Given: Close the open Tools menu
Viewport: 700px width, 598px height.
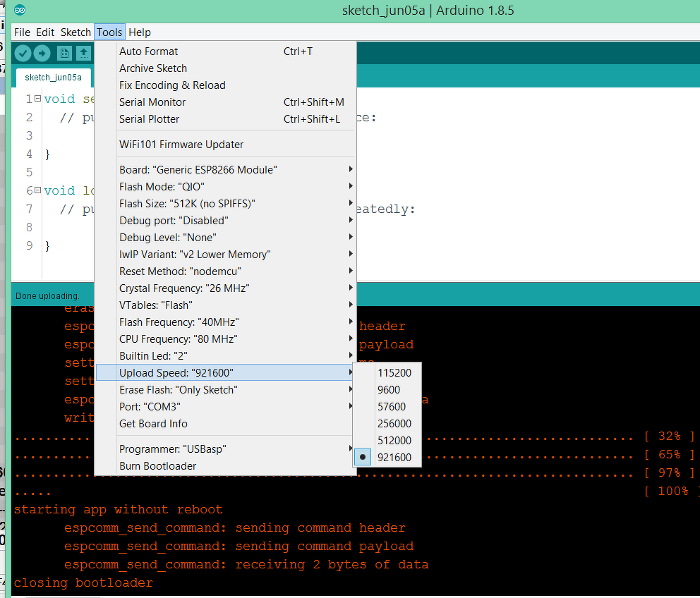Looking at the screenshot, I should point(109,32).
